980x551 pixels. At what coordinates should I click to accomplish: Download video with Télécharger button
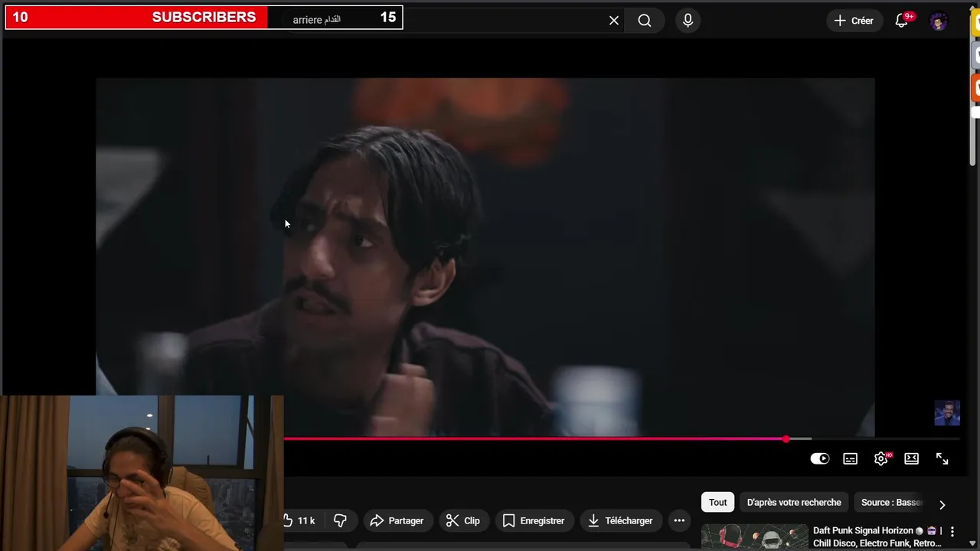point(621,520)
